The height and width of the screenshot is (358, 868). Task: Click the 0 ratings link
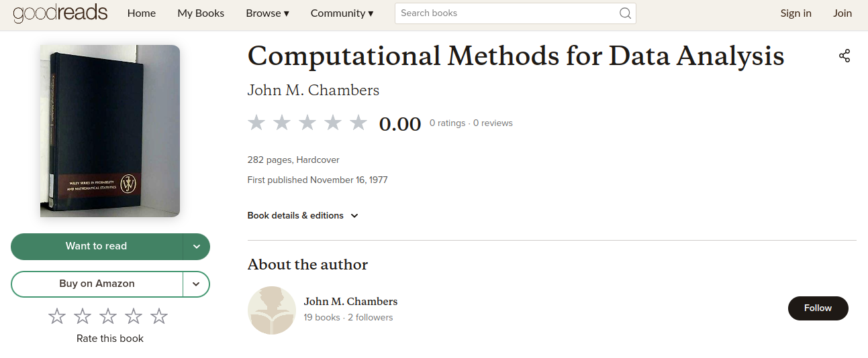point(447,123)
